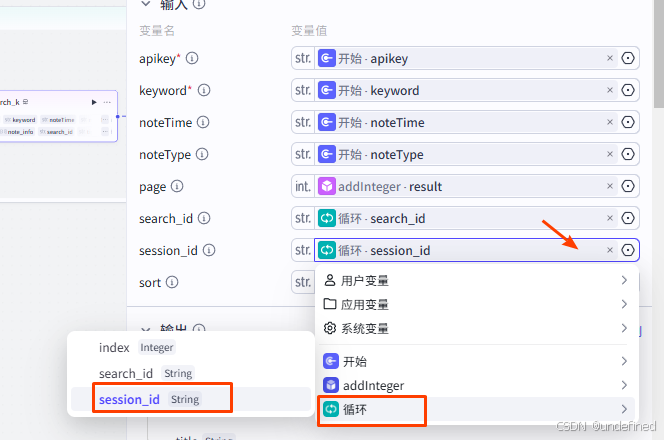Click the info icon next to sort
Screen dimensions: 664x440
tap(172, 282)
